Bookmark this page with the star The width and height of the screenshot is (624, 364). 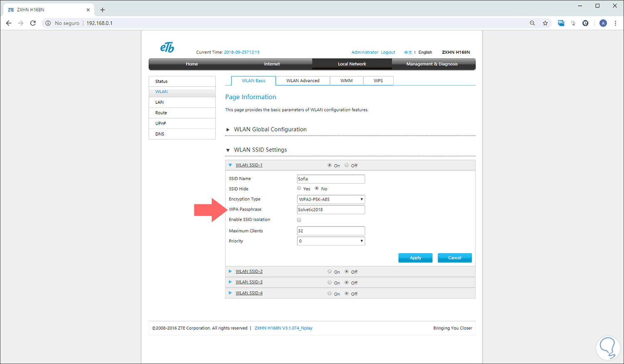coord(545,23)
